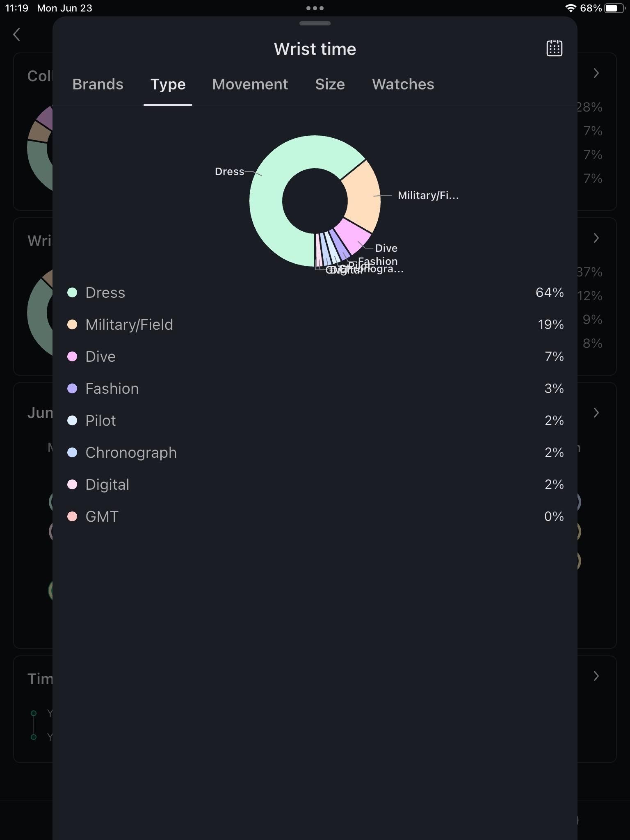Go to the Watches tab
Image resolution: width=630 pixels, height=840 pixels.
coord(403,84)
